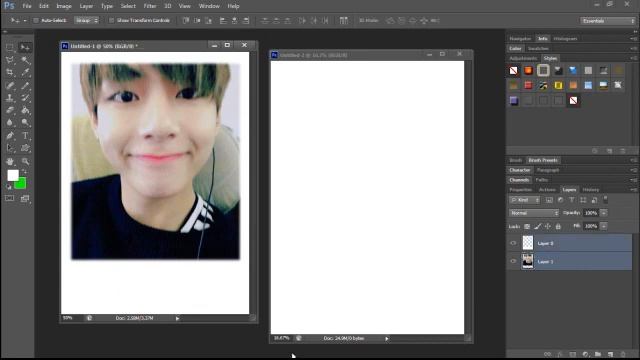Enable Show Transform Controls checkbox

coord(111,20)
